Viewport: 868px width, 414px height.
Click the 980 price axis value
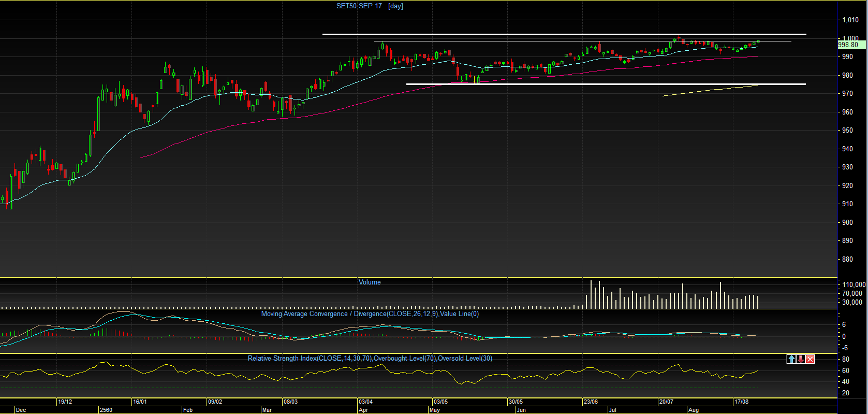847,76
